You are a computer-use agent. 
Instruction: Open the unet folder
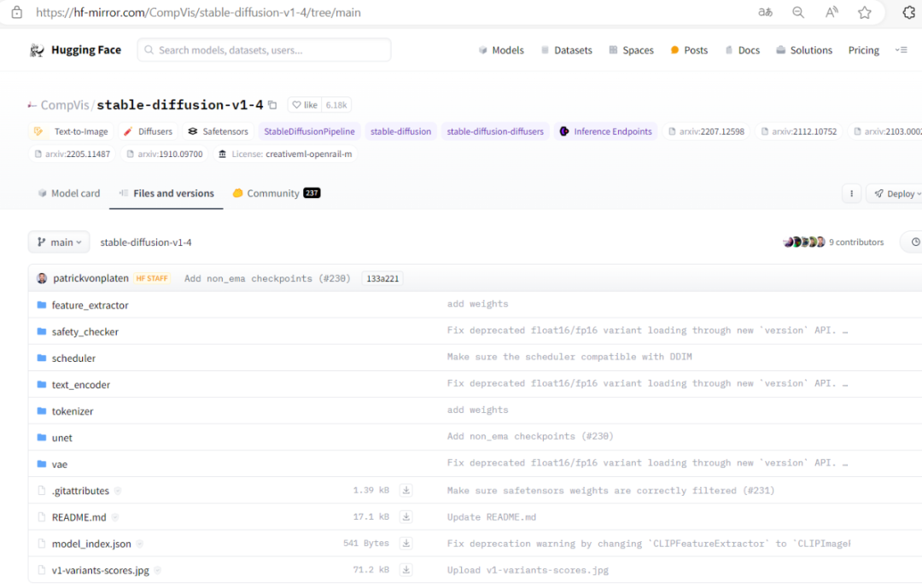coord(61,438)
